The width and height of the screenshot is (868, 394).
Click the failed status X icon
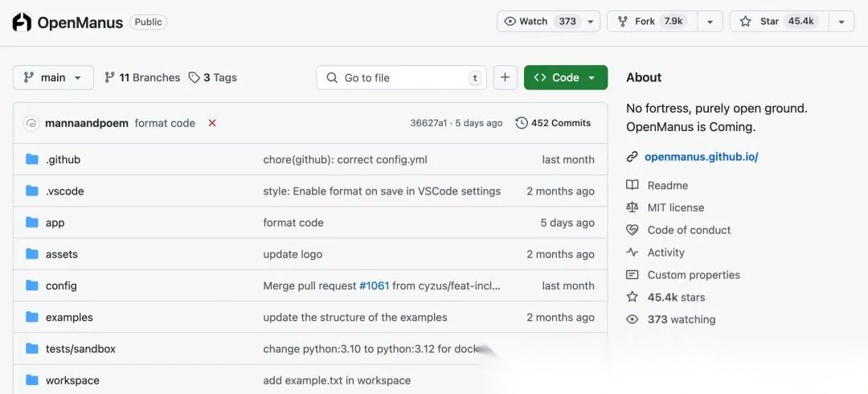[x=212, y=123]
